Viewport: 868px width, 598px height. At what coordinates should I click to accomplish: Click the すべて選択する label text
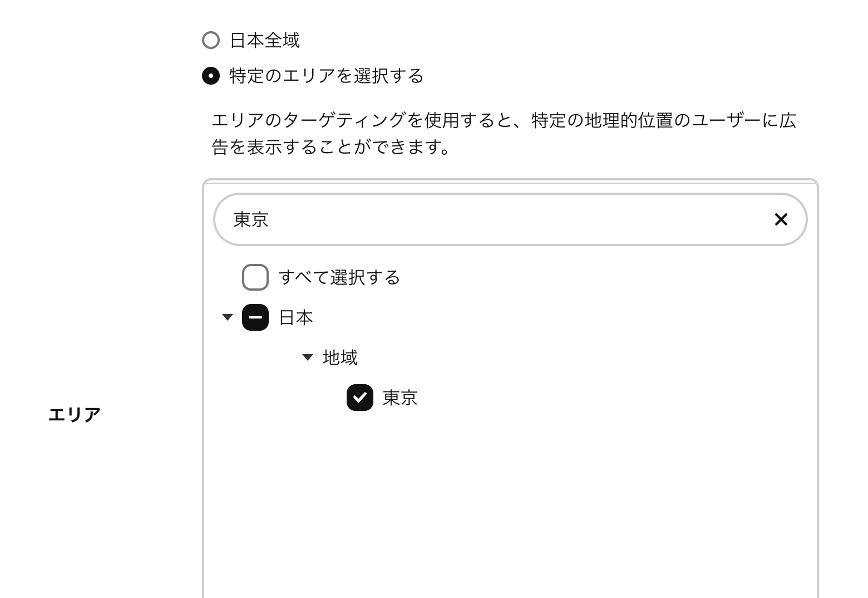pos(339,277)
